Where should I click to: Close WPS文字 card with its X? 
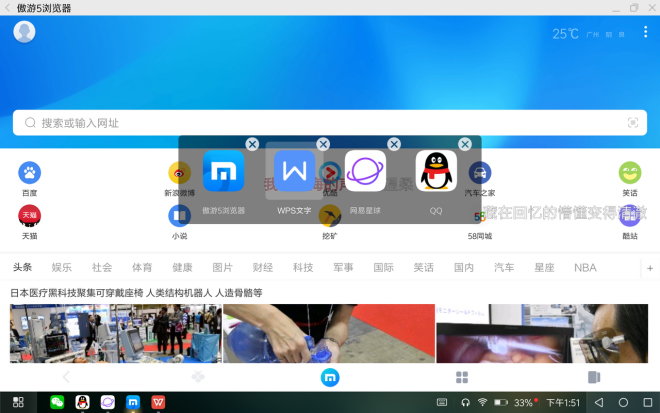click(323, 144)
